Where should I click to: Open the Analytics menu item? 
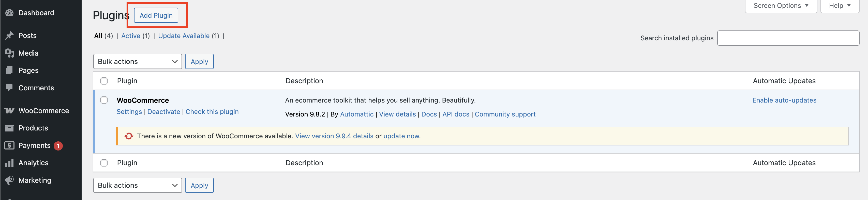34,163
